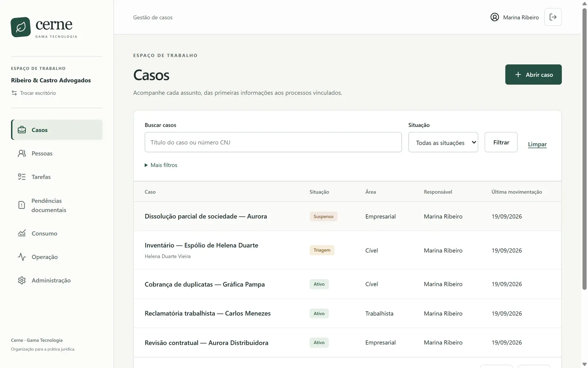Click the Abrir caso button
Viewport: 588px width, 368px height.
533,75
